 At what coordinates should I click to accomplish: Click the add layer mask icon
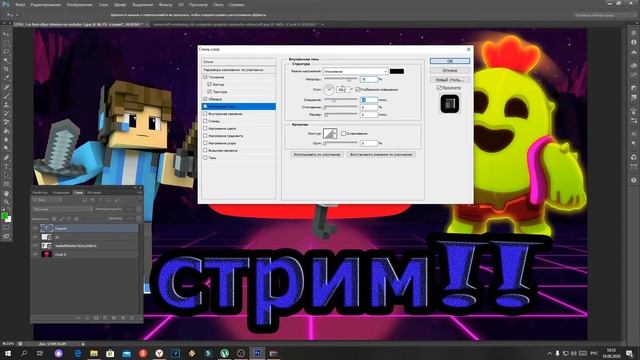click(96, 318)
